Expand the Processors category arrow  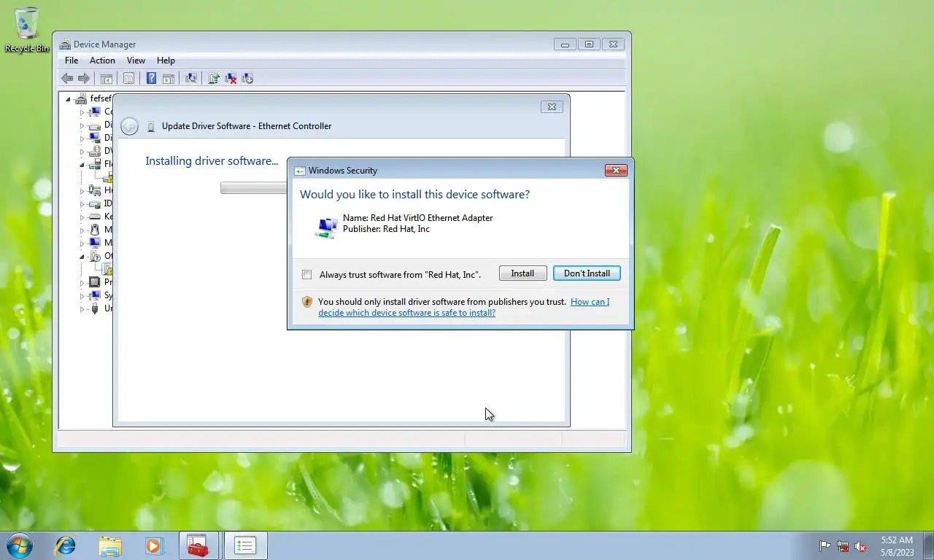pos(82,283)
